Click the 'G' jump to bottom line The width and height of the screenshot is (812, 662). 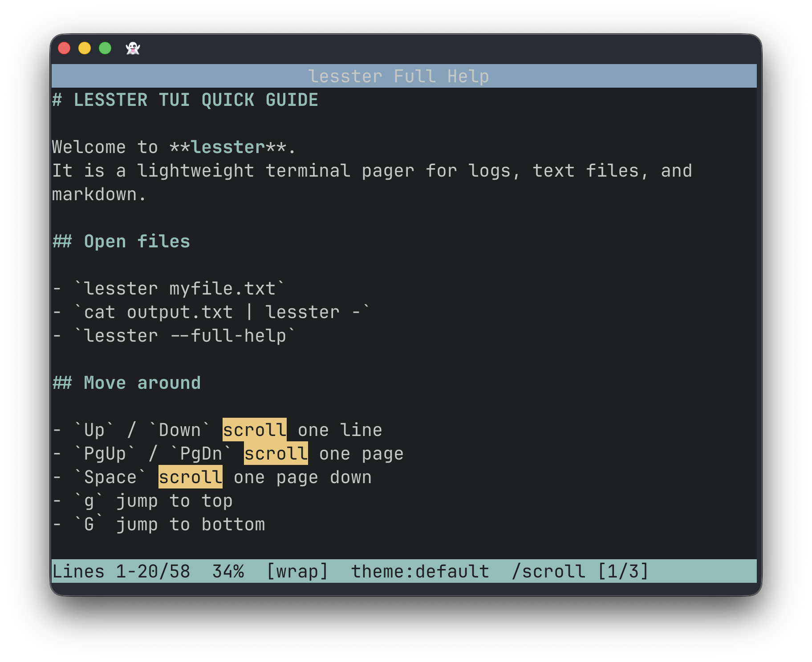tap(158, 525)
